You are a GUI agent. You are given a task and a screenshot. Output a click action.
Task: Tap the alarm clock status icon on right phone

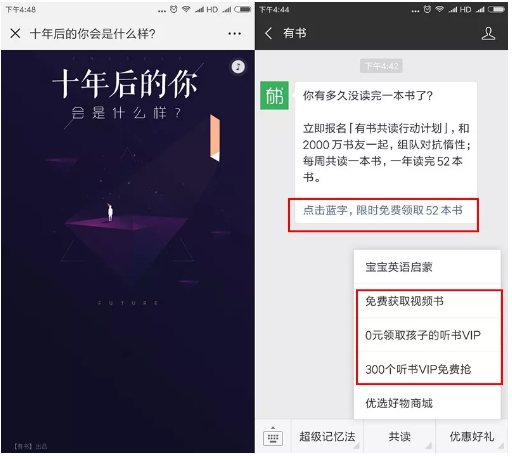427,9
